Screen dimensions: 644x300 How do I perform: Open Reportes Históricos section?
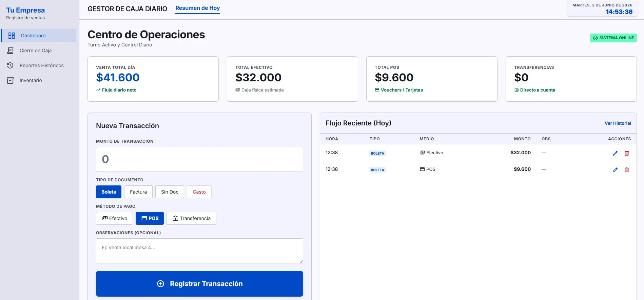point(39,65)
